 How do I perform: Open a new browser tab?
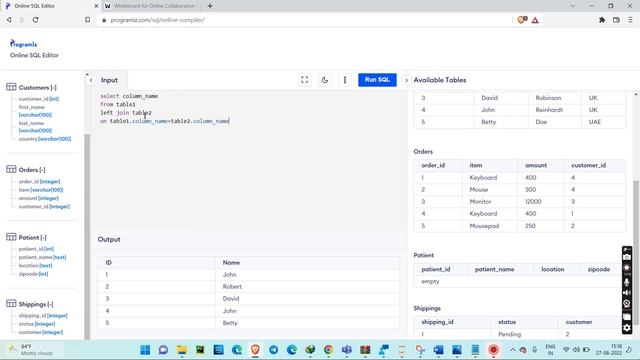point(210,6)
